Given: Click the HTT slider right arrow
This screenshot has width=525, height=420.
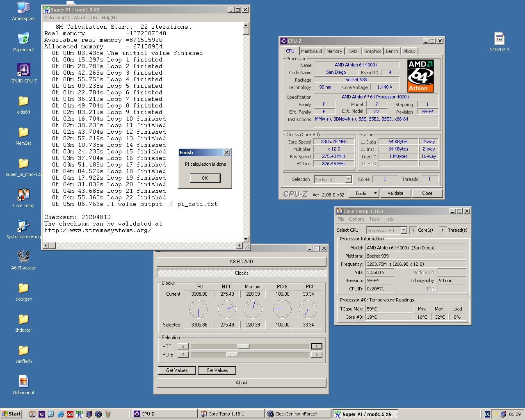Looking at the screenshot, I should click(316, 347).
